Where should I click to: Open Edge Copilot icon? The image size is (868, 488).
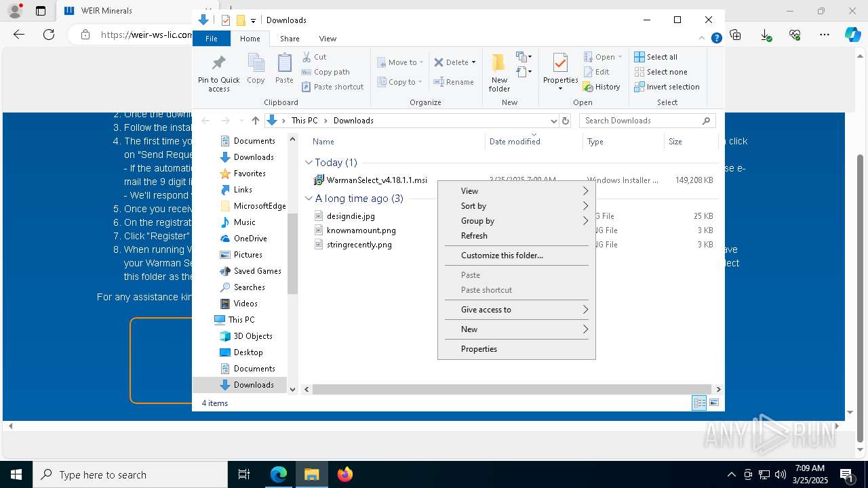click(x=852, y=35)
